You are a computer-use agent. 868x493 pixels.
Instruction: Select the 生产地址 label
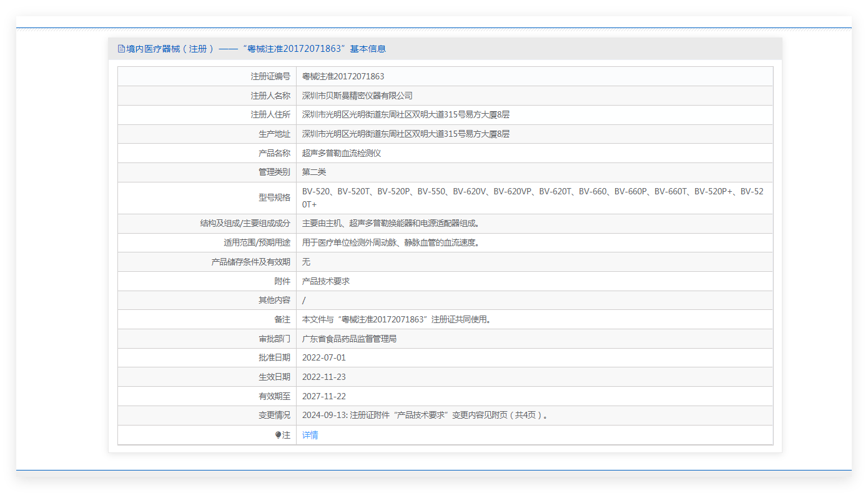tap(274, 134)
